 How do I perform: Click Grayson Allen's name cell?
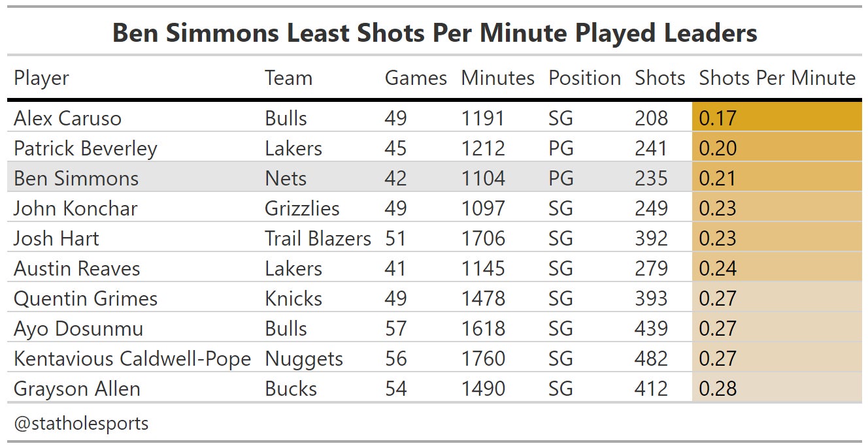[x=76, y=389]
